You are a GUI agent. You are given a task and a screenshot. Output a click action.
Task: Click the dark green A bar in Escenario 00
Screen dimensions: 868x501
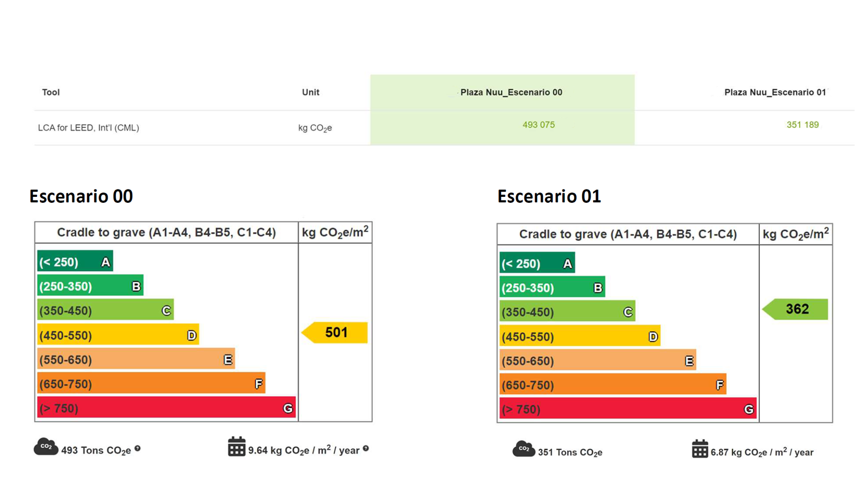coord(75,262)
